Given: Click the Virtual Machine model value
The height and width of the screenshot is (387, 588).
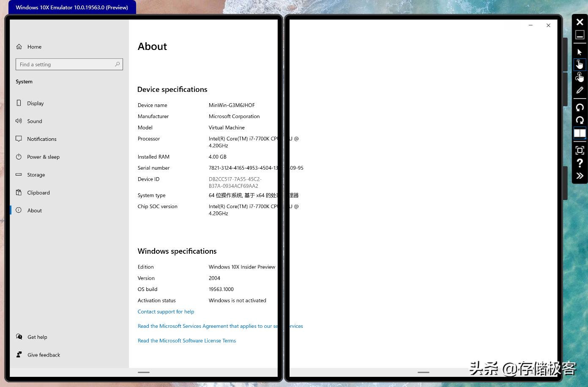Looking at the screenshot, I should click(x=227, y=128).
